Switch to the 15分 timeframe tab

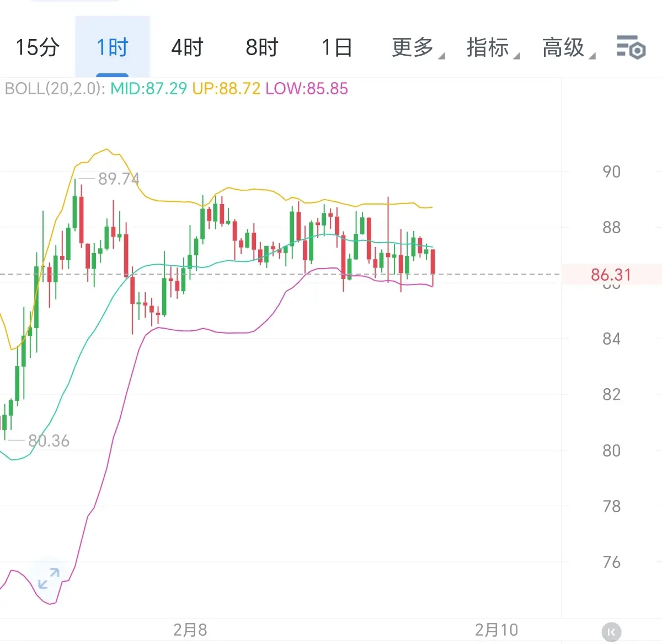[x=37, y=47]
